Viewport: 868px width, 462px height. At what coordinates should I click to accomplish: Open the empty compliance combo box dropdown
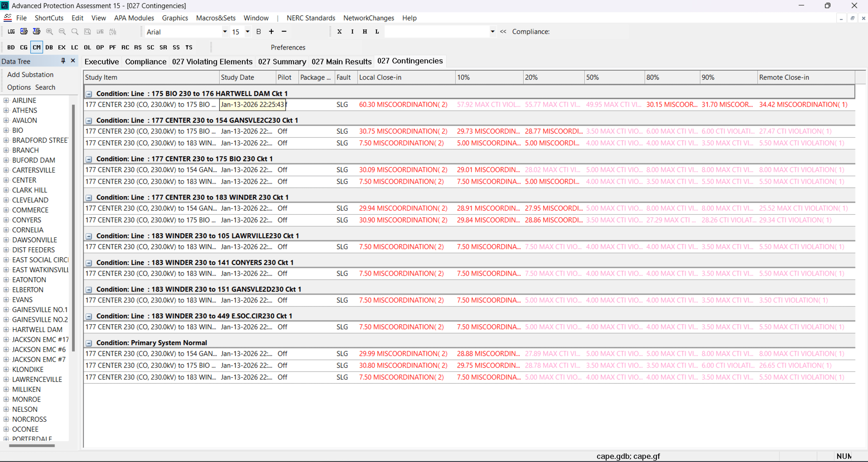click(x=493, y=32)
